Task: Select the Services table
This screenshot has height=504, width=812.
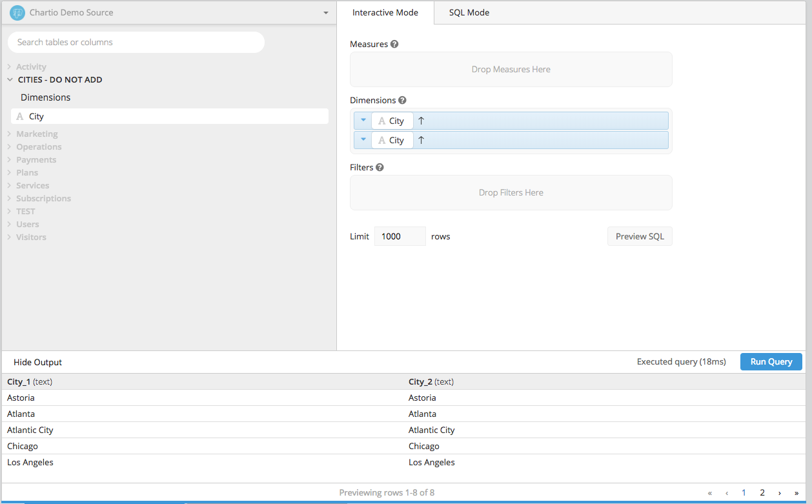Action: [32, 186]
